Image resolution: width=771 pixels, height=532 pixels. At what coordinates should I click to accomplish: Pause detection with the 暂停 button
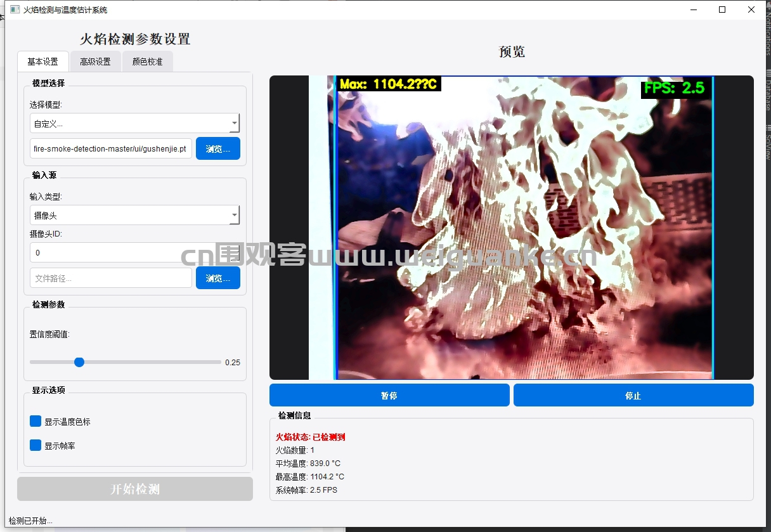[389, 395]
